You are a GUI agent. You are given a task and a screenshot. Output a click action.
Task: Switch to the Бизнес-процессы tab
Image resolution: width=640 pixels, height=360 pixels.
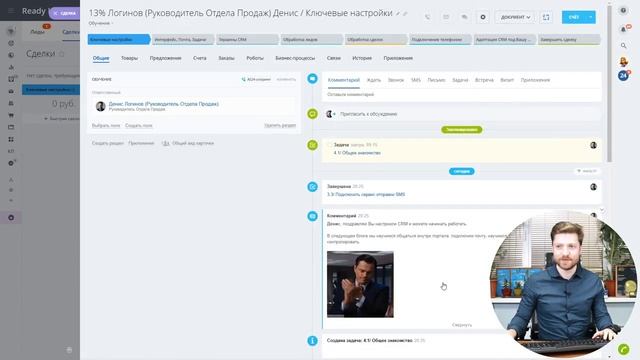click(x=295, y=58)
